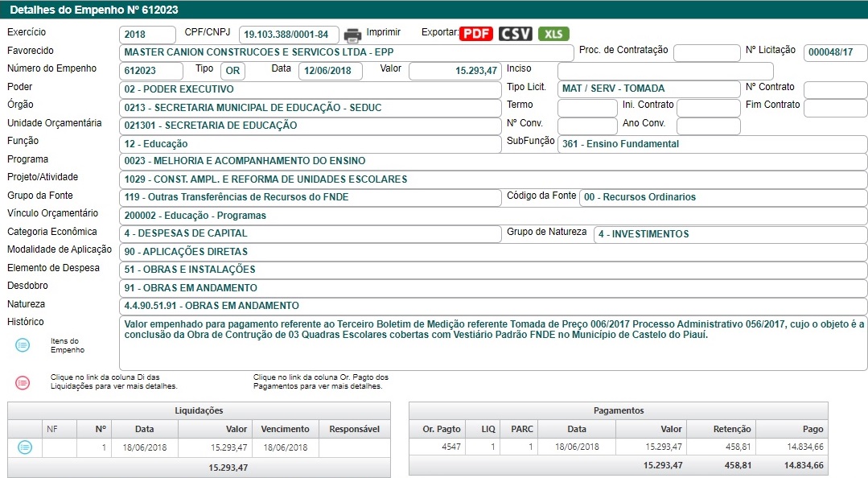Click the Modalidade de Aplicação field 90
This screenshot has width=868, height=478.
tap(493, 252)
